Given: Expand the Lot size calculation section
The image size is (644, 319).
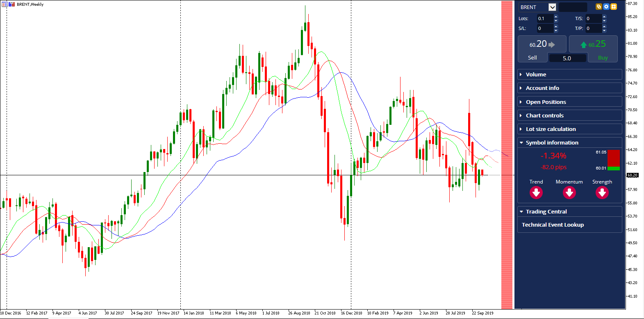Looking at the screenshot, I should click(x=570, y=129).
